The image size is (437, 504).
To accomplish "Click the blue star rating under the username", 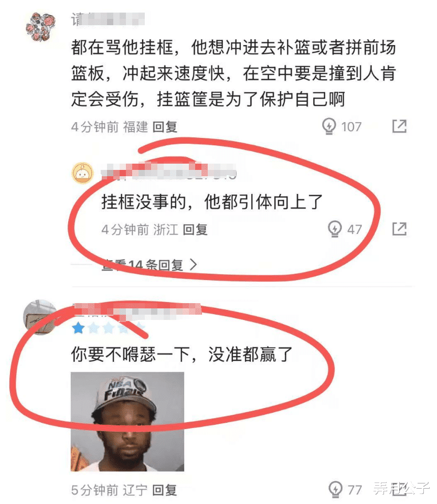I will 79,328.
